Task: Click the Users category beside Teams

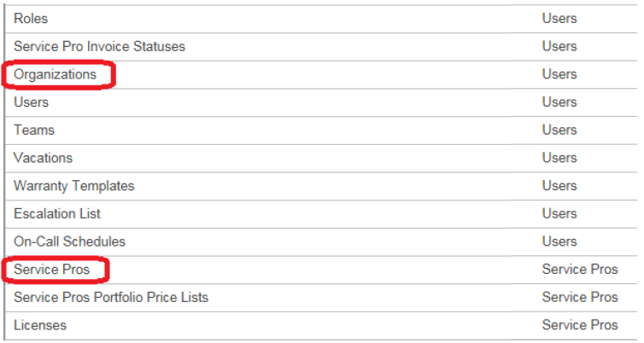Action: point(559,130)
